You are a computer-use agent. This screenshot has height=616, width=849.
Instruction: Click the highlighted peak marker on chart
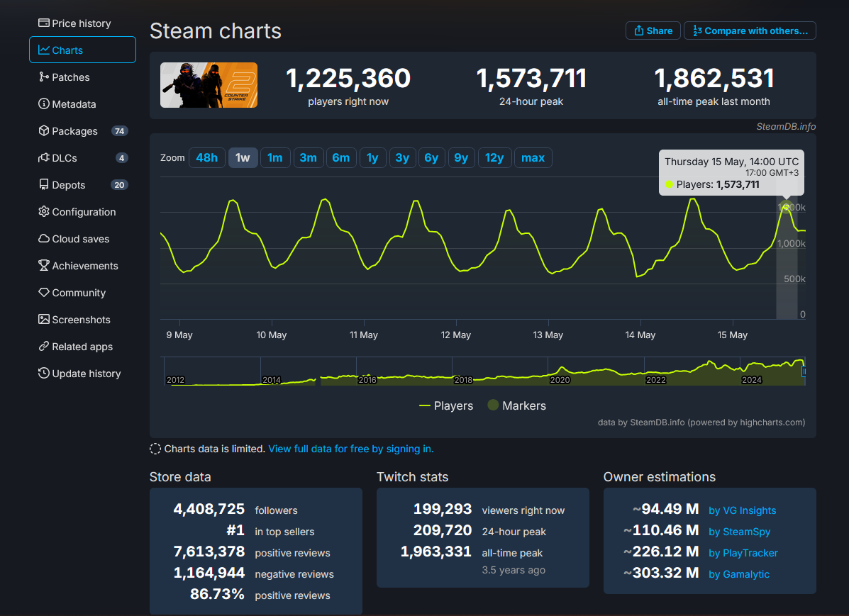click(786, 206)
